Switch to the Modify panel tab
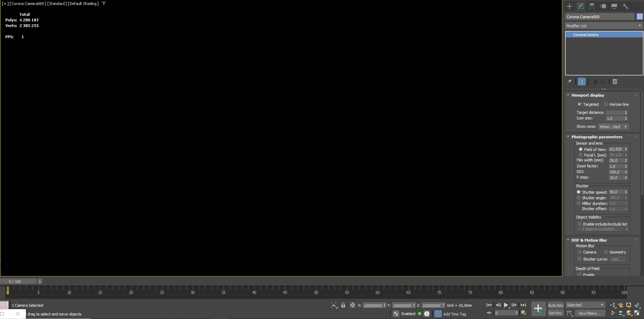 581,6
